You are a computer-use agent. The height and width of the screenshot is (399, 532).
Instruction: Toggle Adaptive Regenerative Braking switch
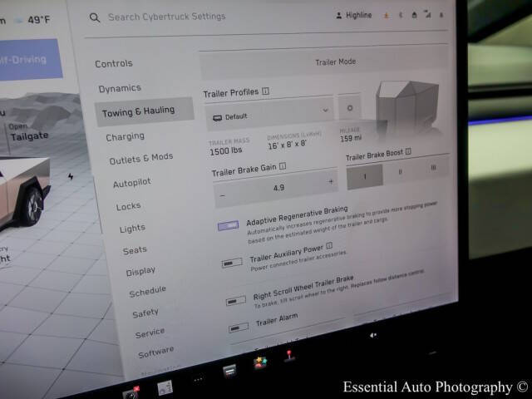click(228, 225)
